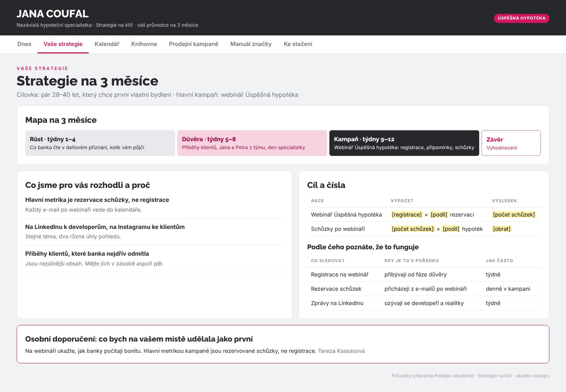The image size is (566, 392).
Task: Click "Na LinkedInu k developerům, na Instagramu ke klientům"
Action: point(105,227)
